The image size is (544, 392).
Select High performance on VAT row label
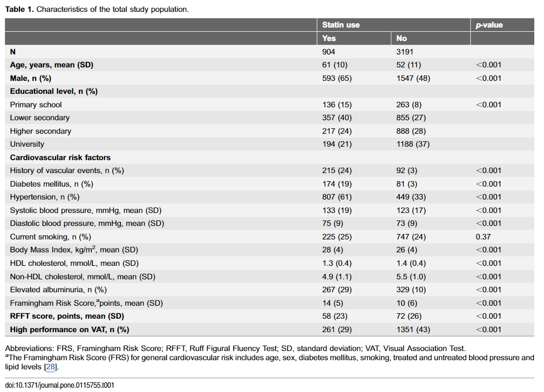tap(70, 329)
